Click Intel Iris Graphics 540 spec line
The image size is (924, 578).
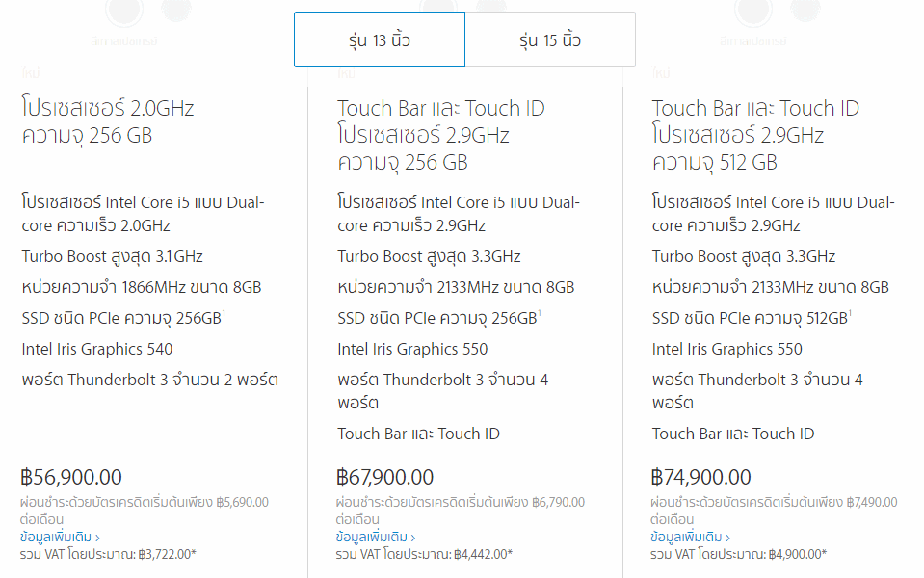97,349
